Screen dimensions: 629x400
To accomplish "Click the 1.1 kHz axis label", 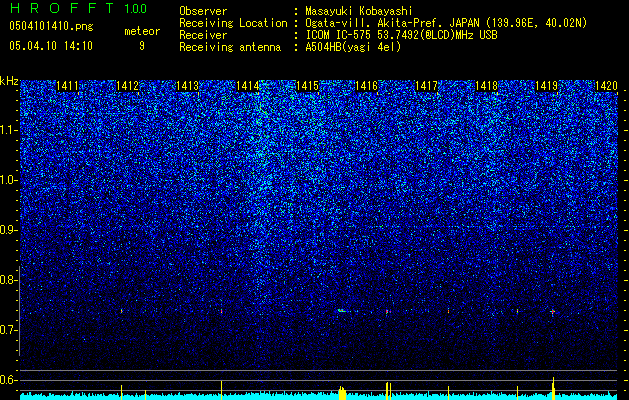I will (9, 130).
